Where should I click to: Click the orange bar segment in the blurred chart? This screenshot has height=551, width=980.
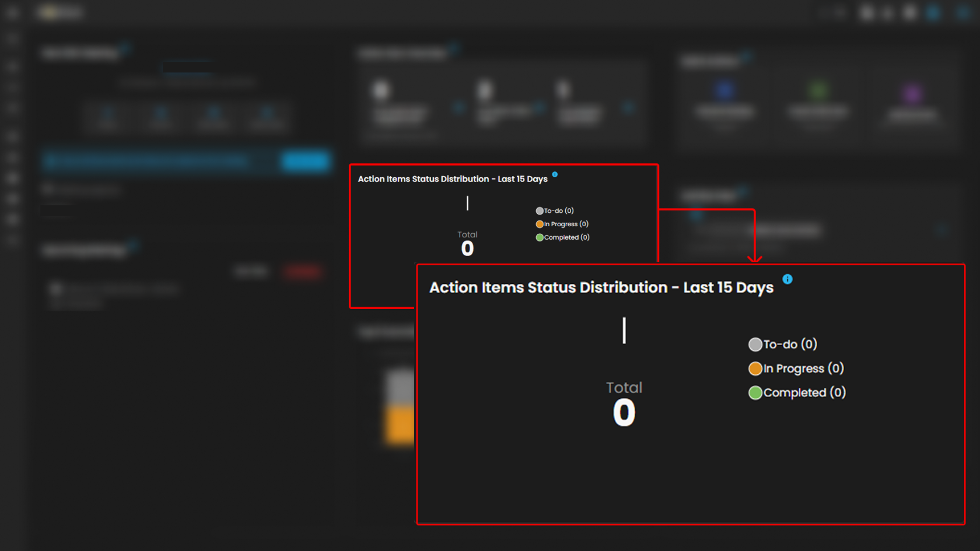pos(400,424)
